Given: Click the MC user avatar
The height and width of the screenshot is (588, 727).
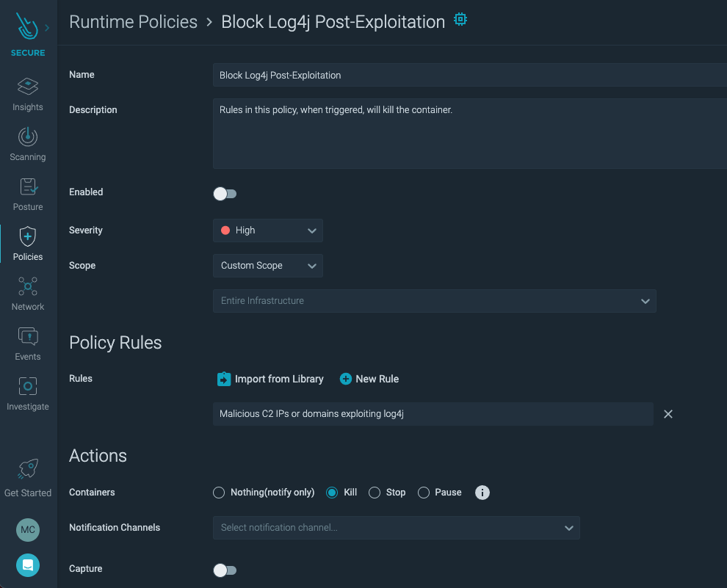Looking at the screenshot, I should (x=27, y=530).
